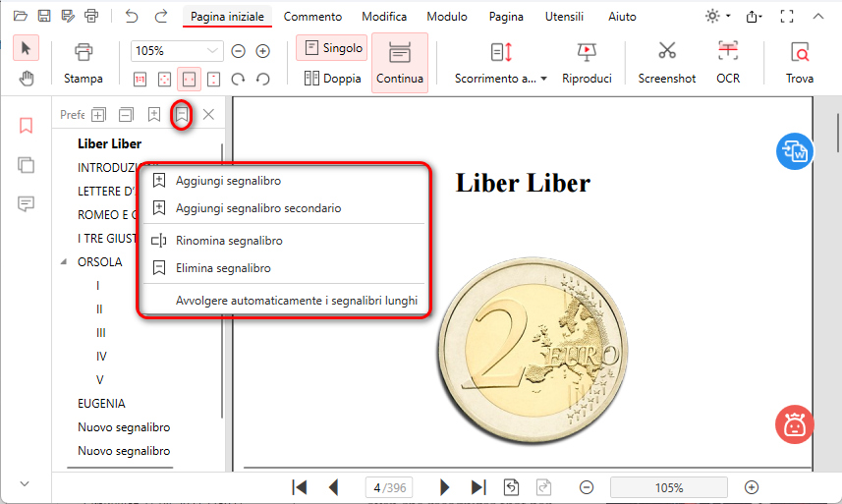Image resolution: width=842 pixels, height=504 pixels.
Task: Click the small printer icon in quick toolbar
Action: pos(91,16)
